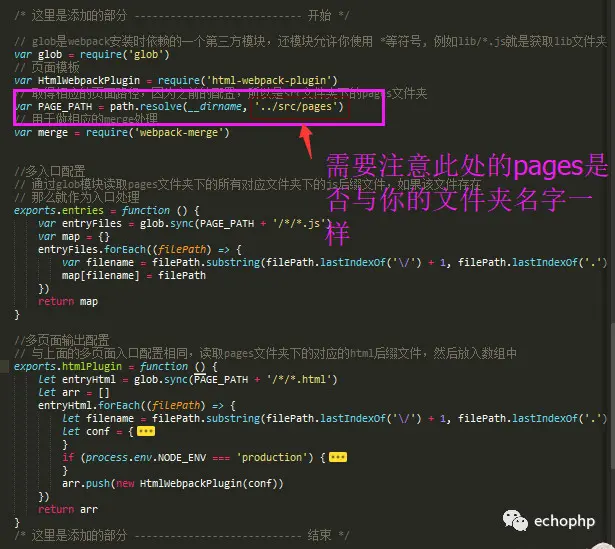This screenshot has height=549, width=615.
Task: Click the 'return arr' statement
Action: point(68,509)
